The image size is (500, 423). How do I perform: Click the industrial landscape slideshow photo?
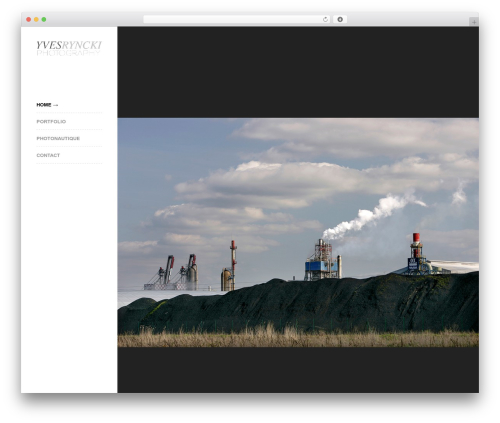click(298, 232)
